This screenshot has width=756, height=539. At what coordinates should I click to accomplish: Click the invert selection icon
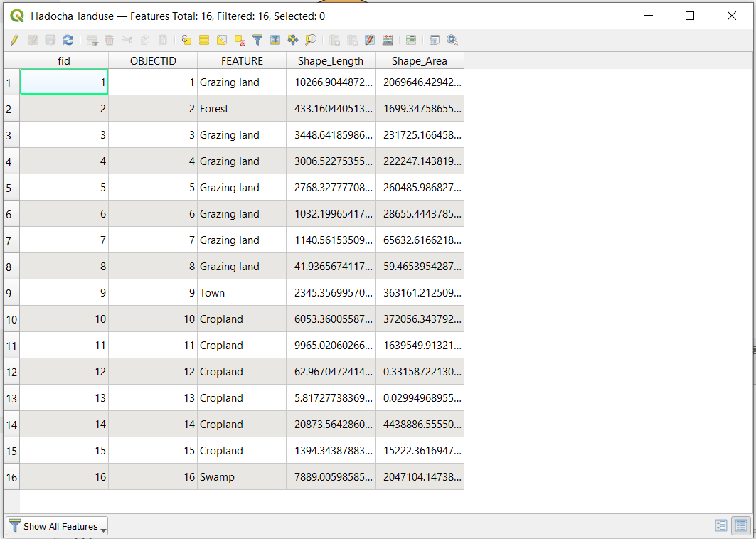[222, 40]
